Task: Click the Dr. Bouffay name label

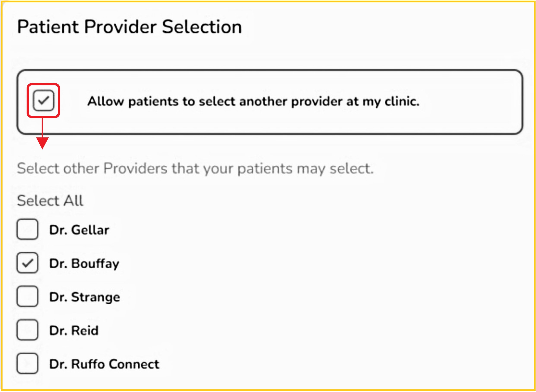Action: coord(84,263)
